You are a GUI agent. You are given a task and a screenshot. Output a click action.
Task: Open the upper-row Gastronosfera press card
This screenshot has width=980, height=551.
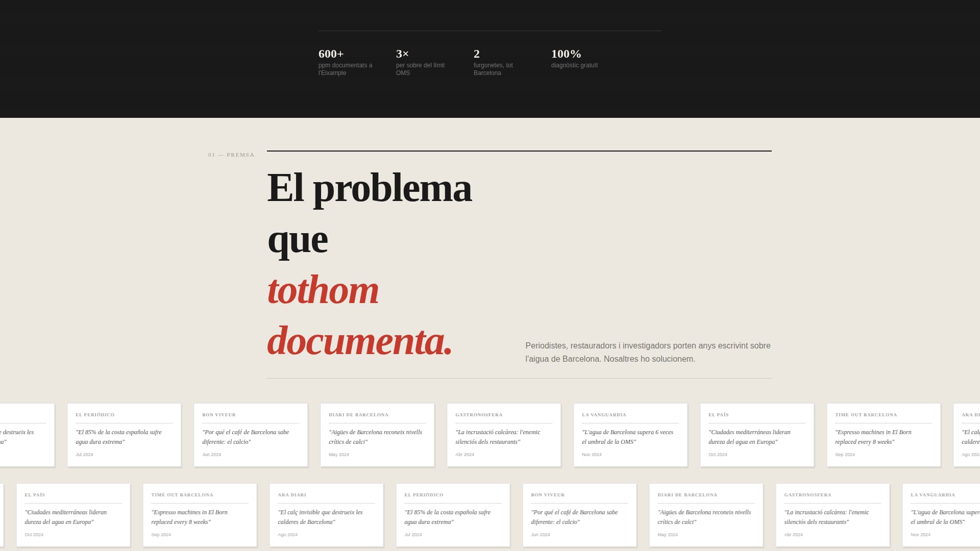pos(504,435)
